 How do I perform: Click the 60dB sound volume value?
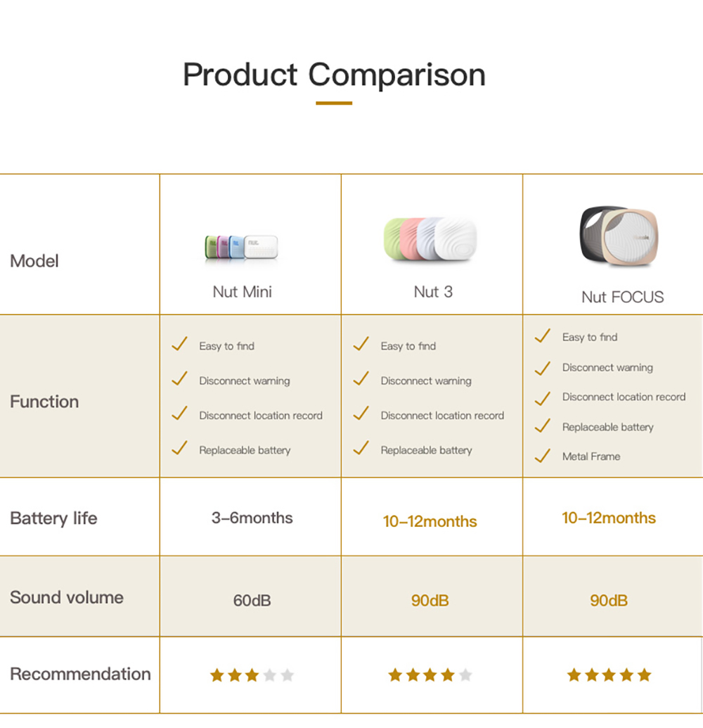click(x=252, y=600)
